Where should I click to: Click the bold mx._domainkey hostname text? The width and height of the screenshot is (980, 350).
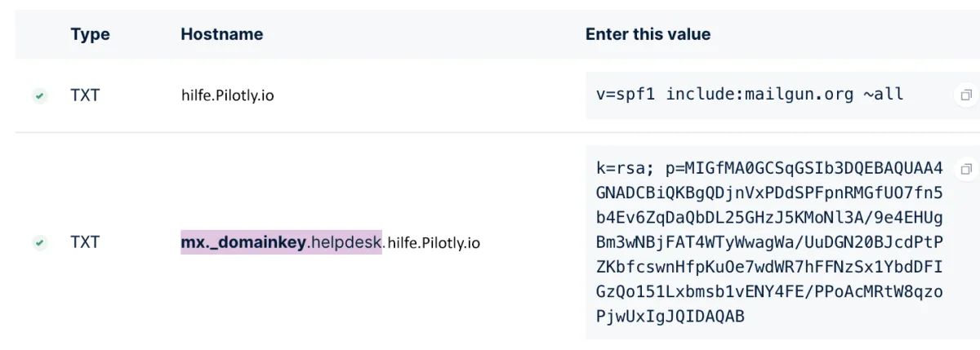pyautogui.click(x=243, y=242)
